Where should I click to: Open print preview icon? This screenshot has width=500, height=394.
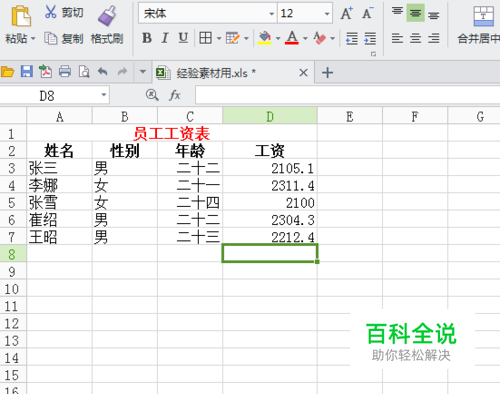[x=84, y=72]
